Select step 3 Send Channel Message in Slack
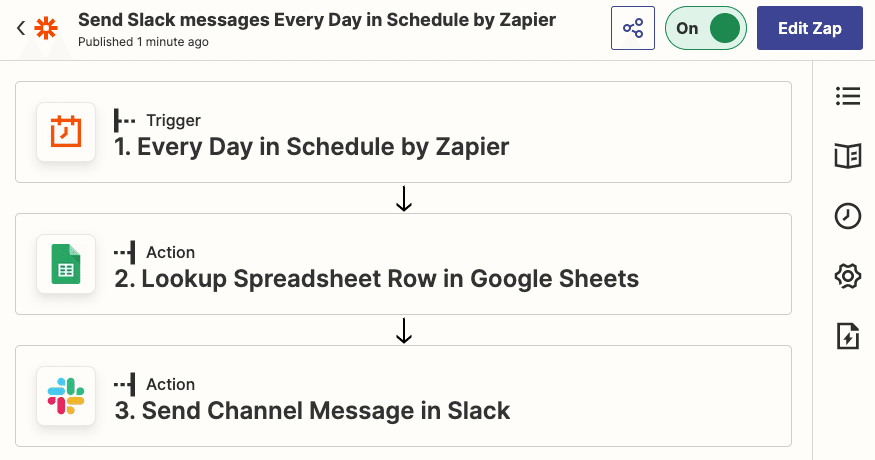The width and height of the screenshot is (875, 460). click(403, 396)
